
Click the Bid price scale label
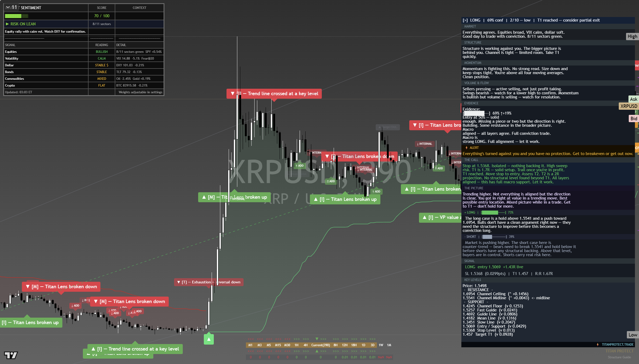click(634, 119)
